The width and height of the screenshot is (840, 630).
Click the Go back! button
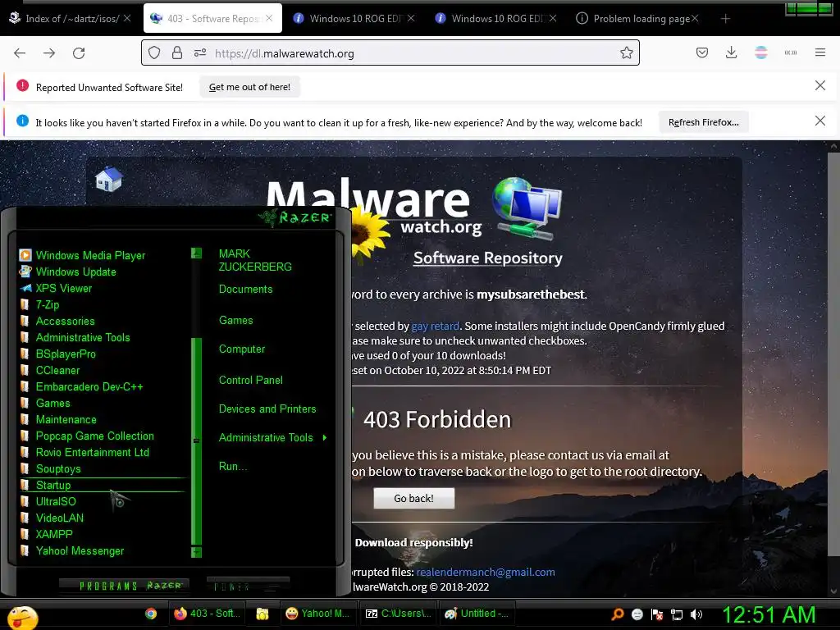pos(413,498)
